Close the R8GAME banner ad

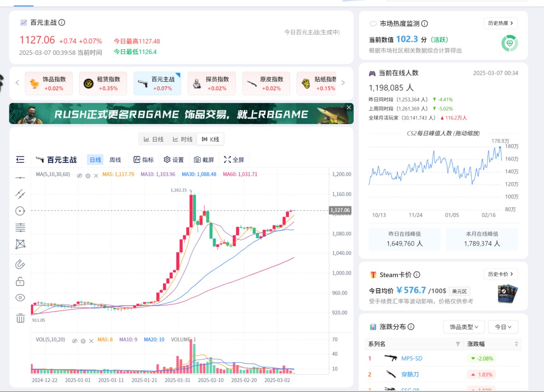click(x=349, y=107)
